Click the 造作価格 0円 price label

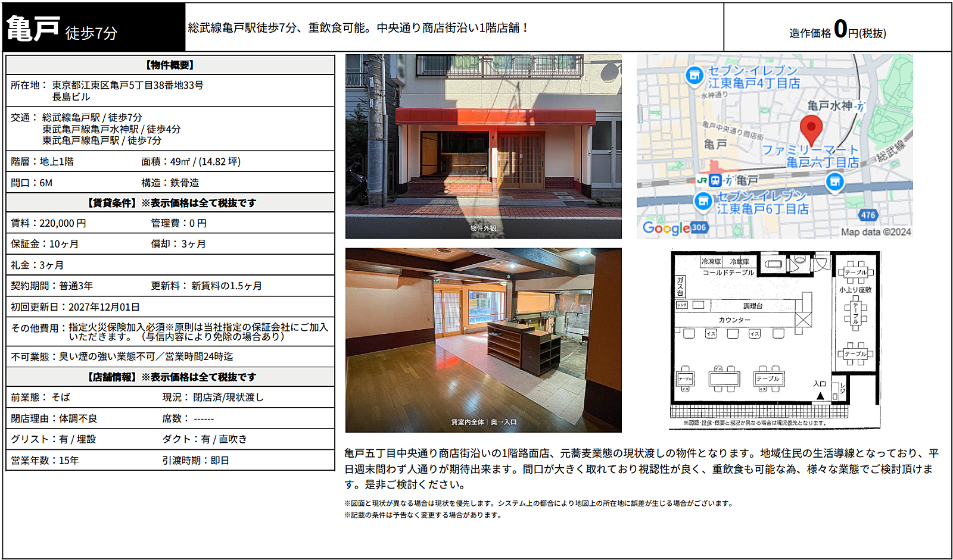[x=837, y=29]
